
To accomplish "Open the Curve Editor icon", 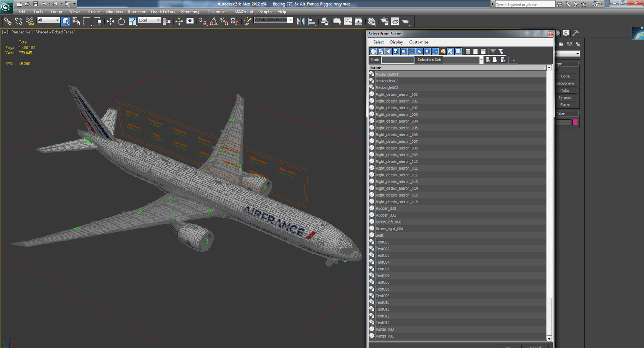I will point(348,21).
